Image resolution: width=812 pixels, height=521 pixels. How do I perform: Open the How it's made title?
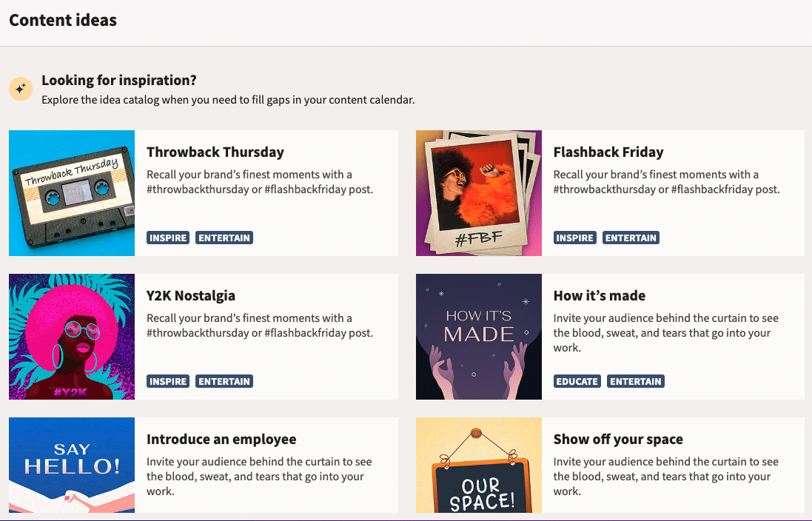tap(600, 296)
